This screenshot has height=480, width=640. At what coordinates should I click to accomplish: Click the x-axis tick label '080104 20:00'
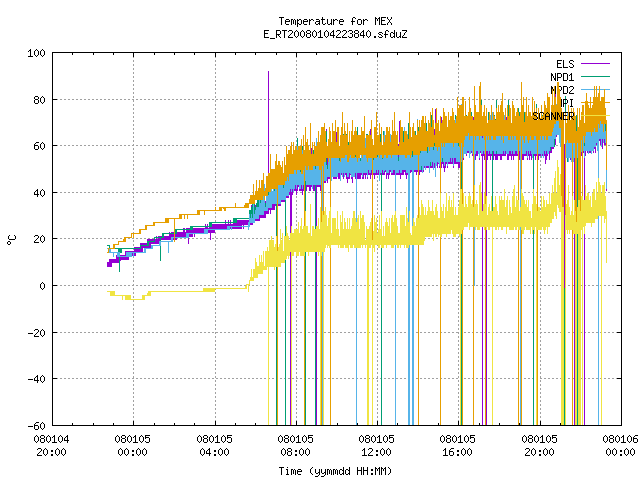pos(51,446)
